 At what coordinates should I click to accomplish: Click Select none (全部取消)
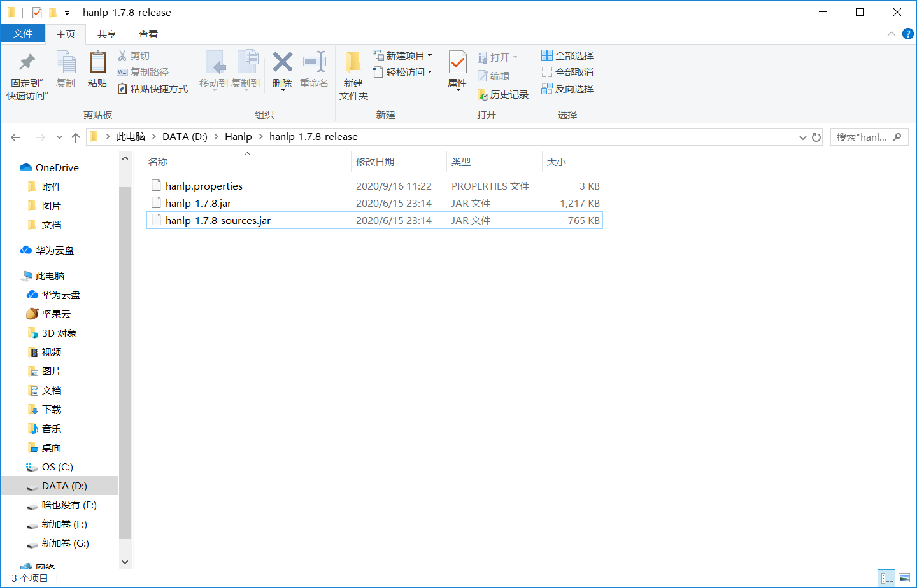click(x=567, y=73)
